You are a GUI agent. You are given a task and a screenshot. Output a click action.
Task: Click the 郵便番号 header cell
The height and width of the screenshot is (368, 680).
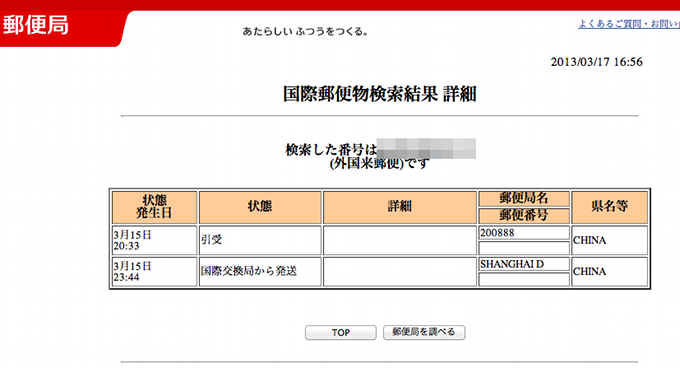point(523,215)
